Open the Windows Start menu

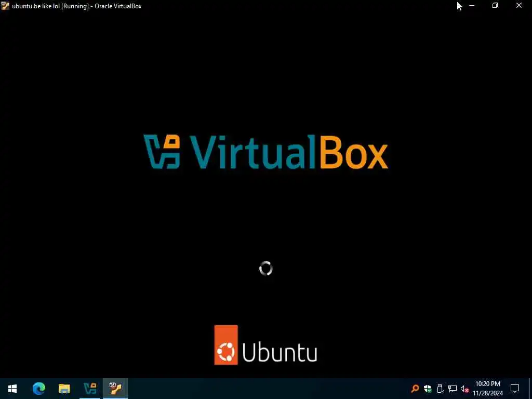(x=12, y=389)
